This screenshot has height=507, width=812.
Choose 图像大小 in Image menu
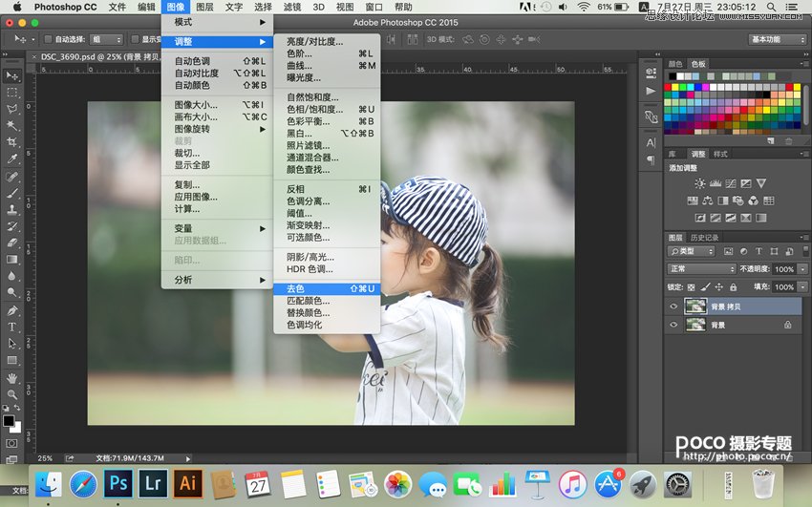tap(217, 104)
